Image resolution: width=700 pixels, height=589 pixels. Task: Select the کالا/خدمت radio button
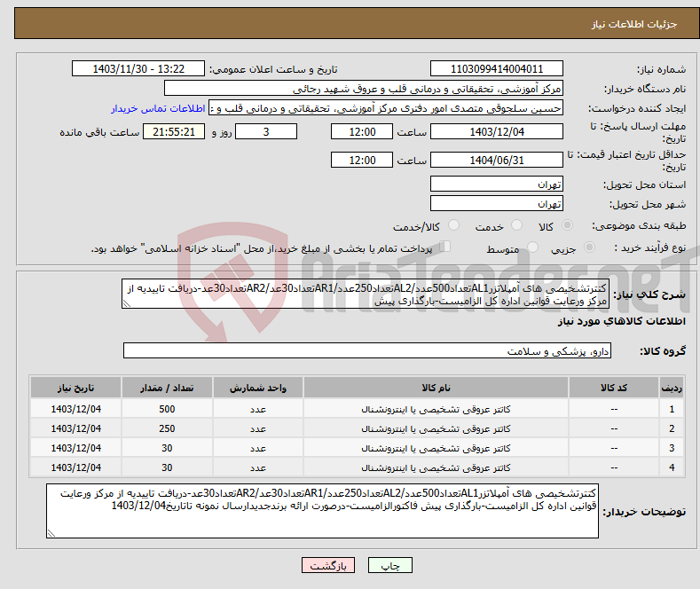tap(453, 225)
